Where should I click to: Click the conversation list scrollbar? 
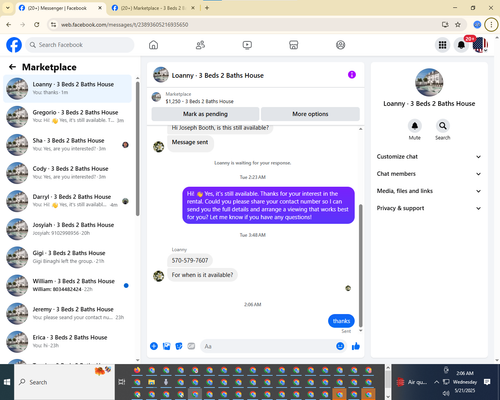[138, 148]
